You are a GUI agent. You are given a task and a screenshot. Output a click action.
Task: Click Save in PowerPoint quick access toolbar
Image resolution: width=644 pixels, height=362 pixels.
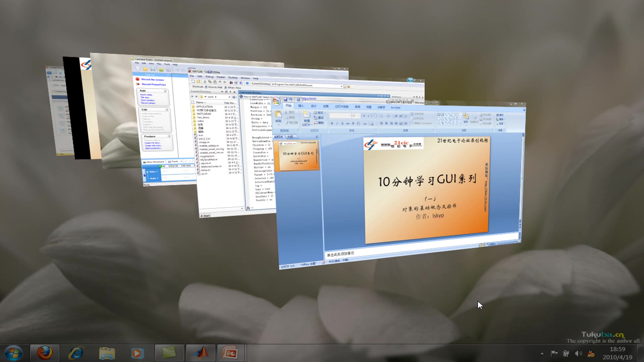285,100
